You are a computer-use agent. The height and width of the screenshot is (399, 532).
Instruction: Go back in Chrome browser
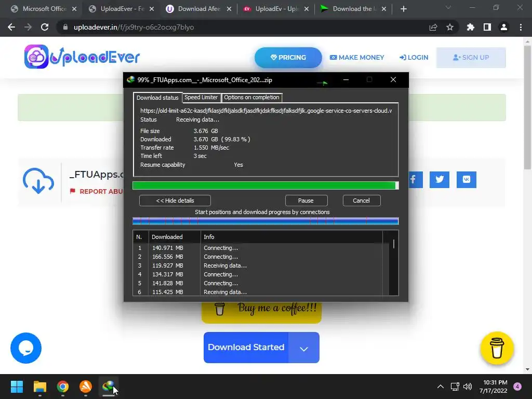11,27
